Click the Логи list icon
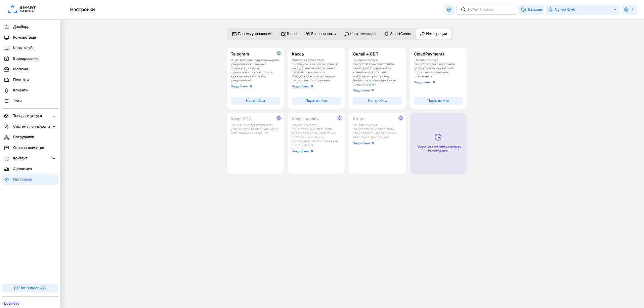 pyautogui.click(x=6, y=101)
